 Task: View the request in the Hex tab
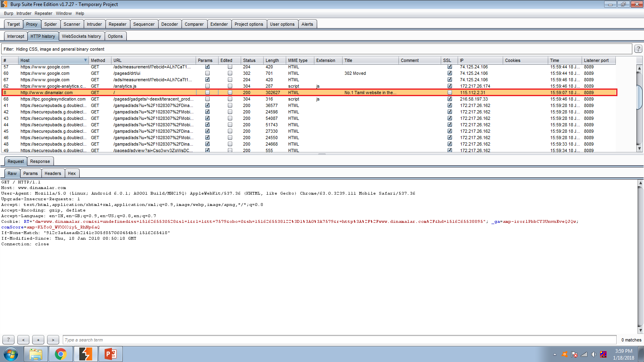coord(72,173)
